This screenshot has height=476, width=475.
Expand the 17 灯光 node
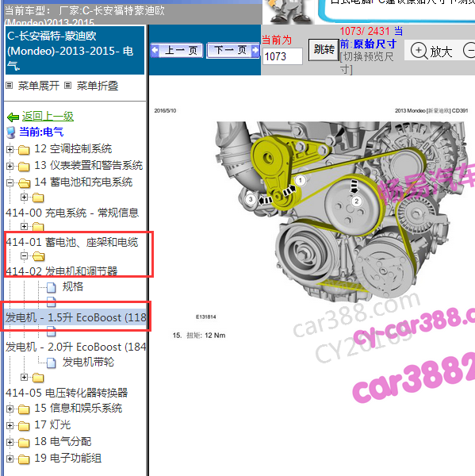coord(10,425)
